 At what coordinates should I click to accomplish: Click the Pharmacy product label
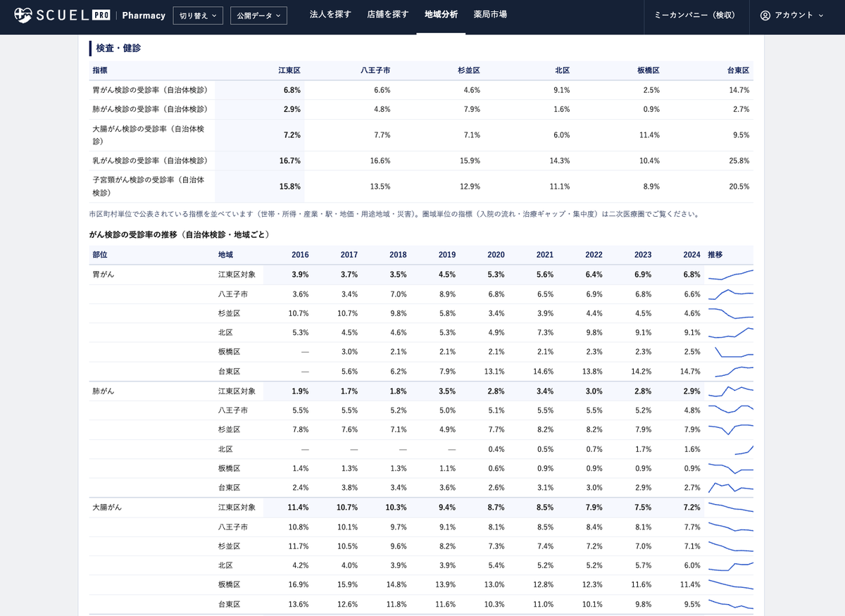(x=144, y=15)
